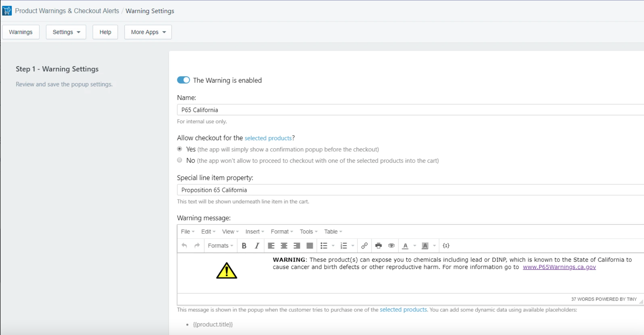This screenshot has height=335, width=644.
Task: Click the Warning Settings breadcrumb text
Action: (150, 11)
